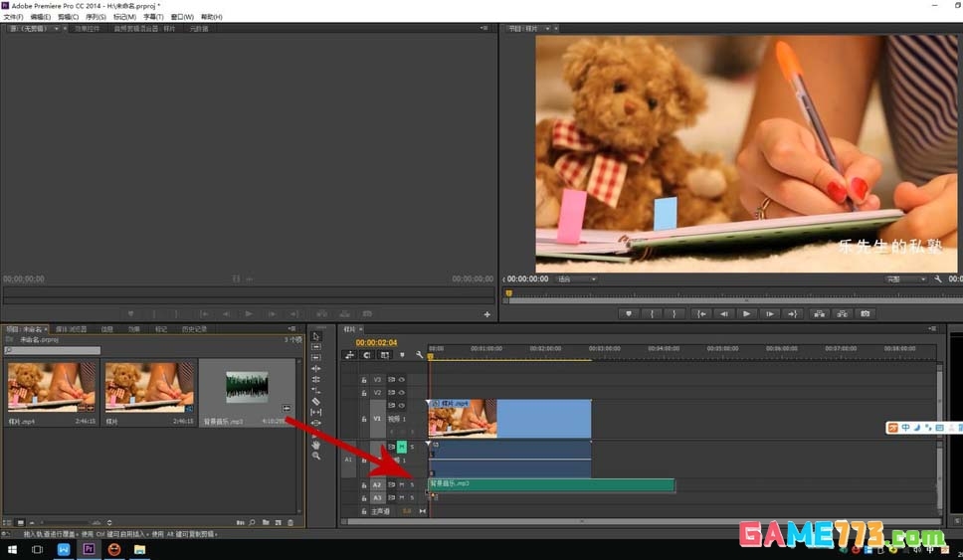
Task: Solo audio track A3
Action: [412, 497]
